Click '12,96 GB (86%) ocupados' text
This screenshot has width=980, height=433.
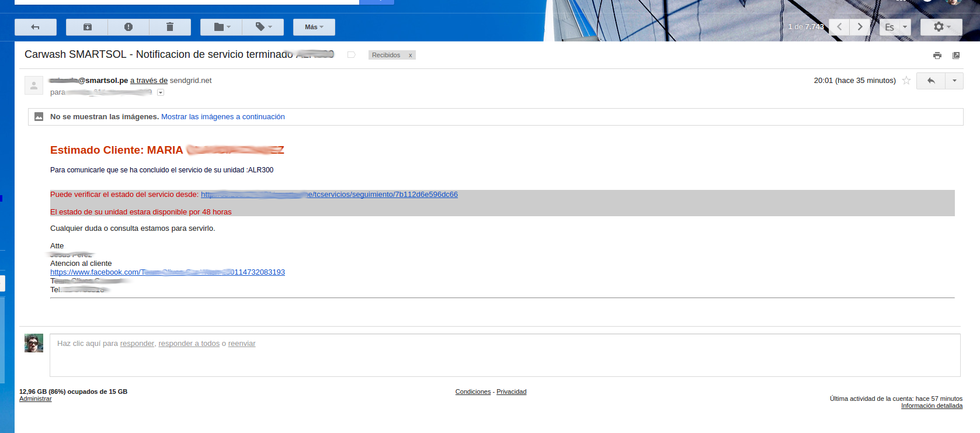pyautogui.click(x=73, y=392)
